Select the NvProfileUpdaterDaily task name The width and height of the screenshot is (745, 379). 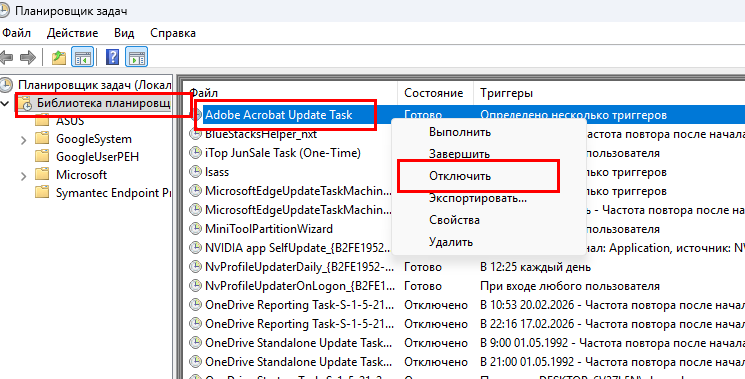point(299,266)
